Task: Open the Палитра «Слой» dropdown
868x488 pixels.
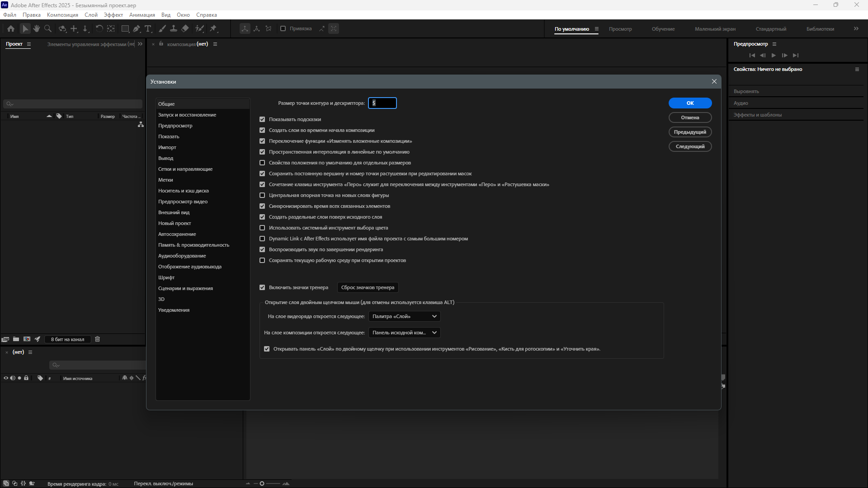Action: click(x=405, y=316)
